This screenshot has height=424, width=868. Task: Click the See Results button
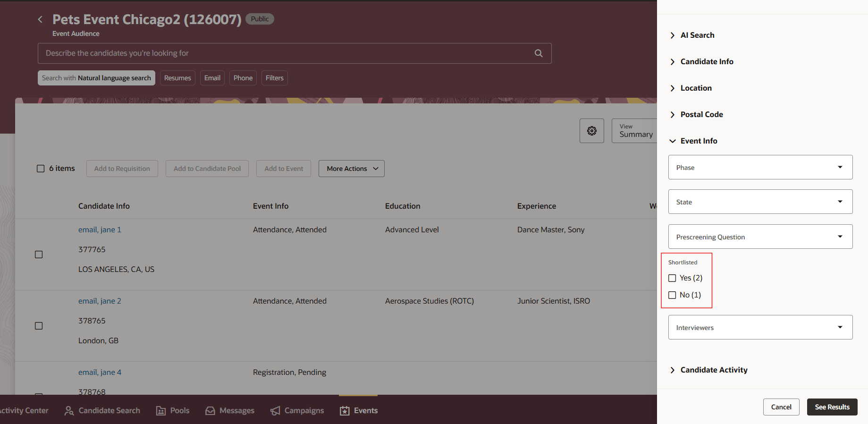832,407
